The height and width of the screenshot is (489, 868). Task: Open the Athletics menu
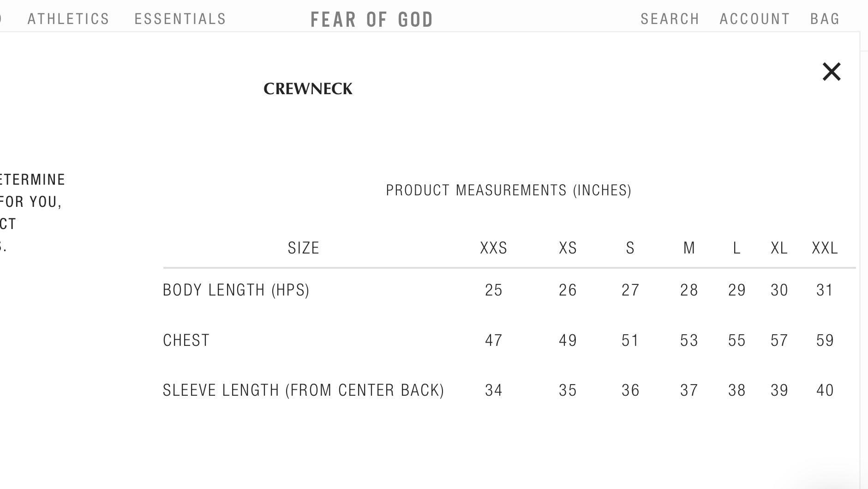[x=68, y=19]
